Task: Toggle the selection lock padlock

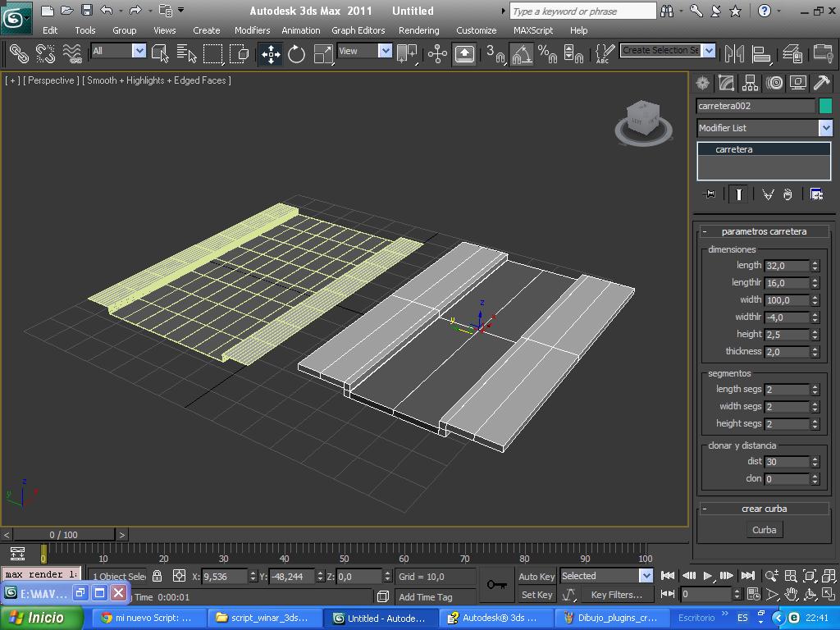Action: (x=157, y=576)
